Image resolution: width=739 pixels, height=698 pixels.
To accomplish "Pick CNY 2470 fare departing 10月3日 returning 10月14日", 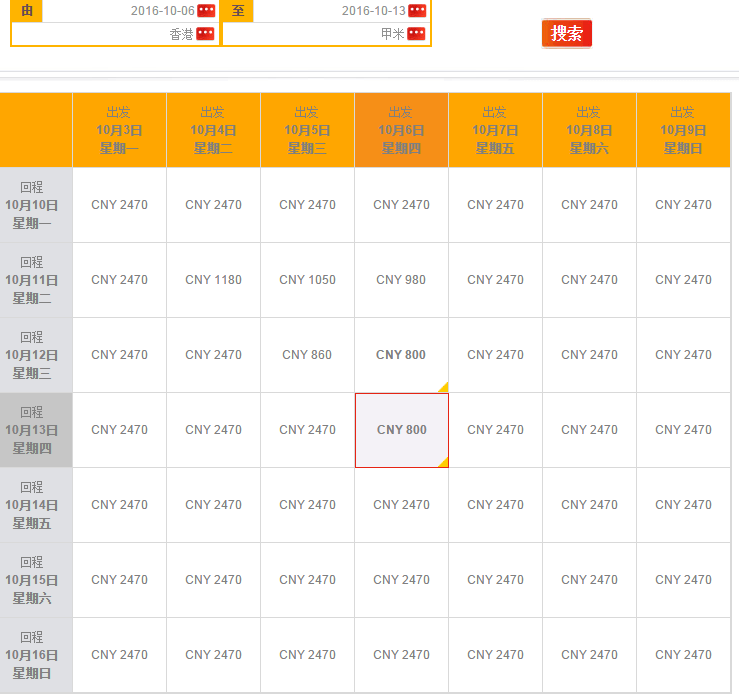I will (119, 505).
